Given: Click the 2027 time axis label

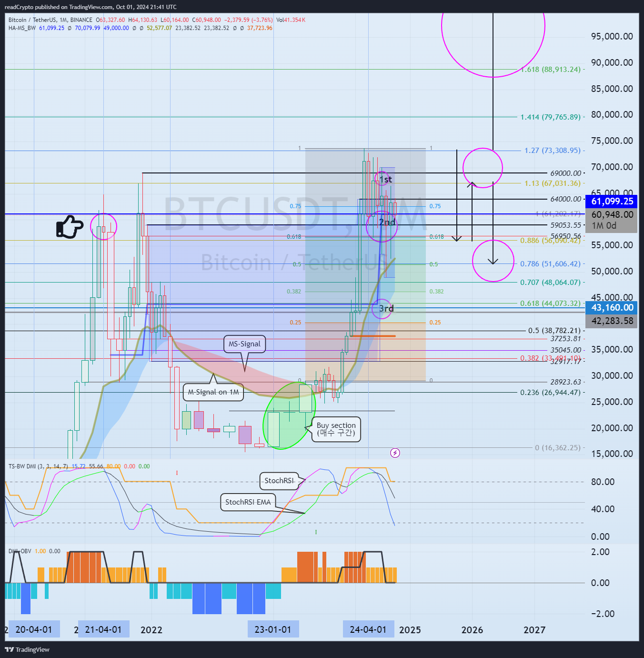Looking at the screenshot, I should coord(534,630).
